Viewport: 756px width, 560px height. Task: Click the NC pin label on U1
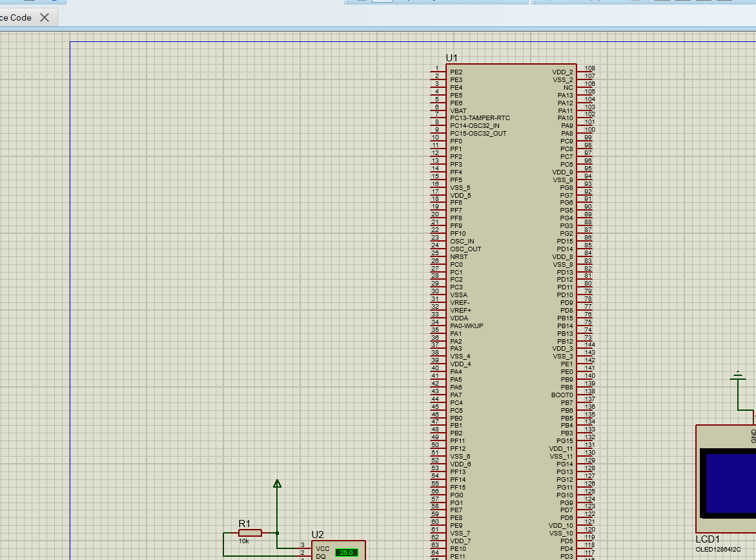(x=568, y=88)
